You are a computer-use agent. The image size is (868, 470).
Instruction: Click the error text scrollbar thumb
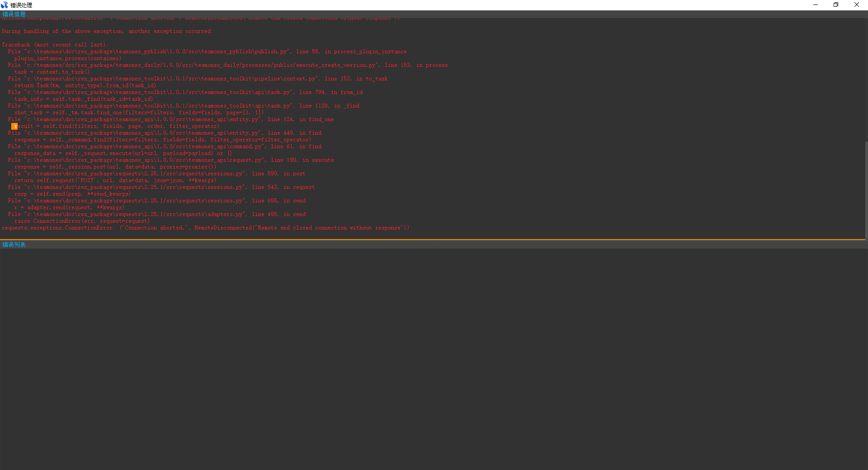(866, 190)
